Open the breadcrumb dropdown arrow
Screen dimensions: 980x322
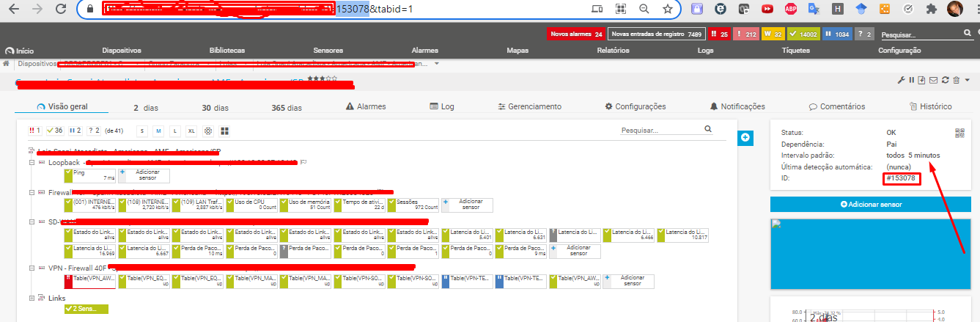point(437,64)
